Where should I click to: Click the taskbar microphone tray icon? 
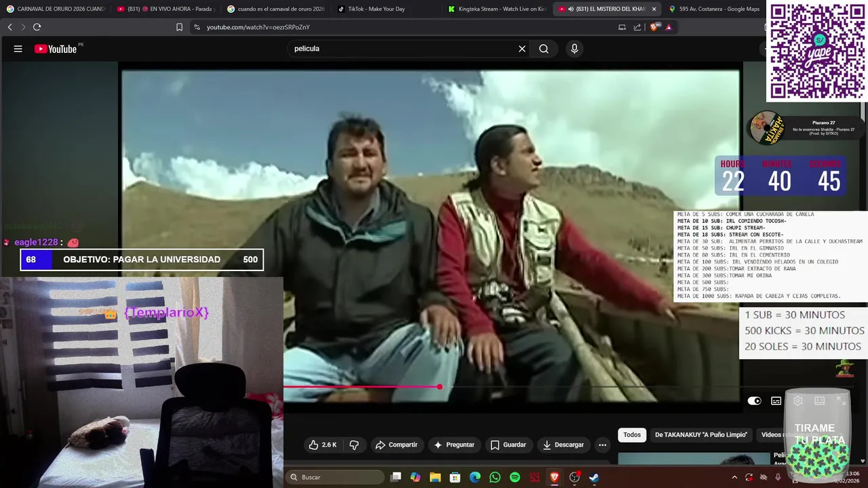[778, 477]
